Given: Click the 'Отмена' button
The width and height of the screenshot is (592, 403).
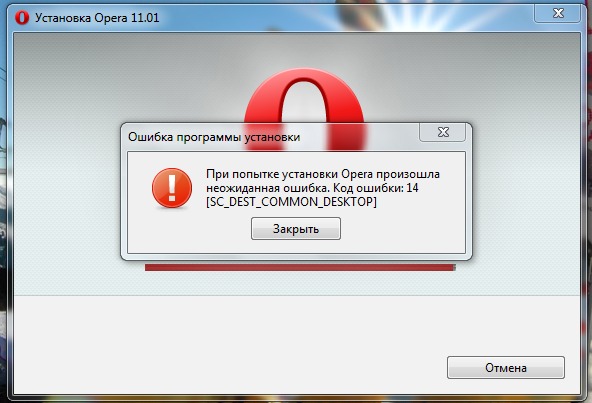Looking at the screenshot, I should [x=506, y=367].
